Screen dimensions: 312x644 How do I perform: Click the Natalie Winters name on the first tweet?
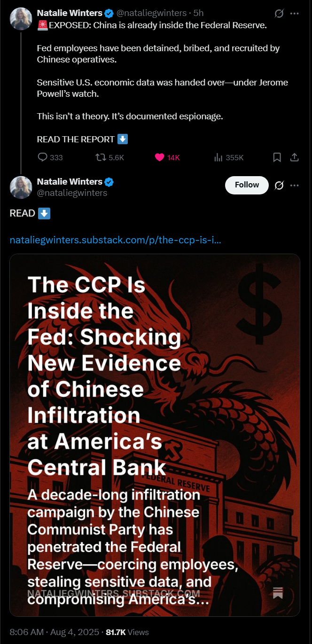[70, 13]
